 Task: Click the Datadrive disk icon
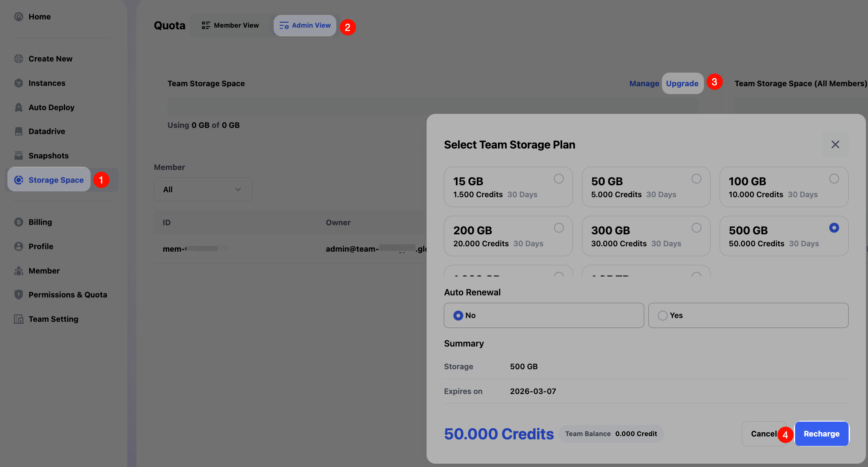pos(19,131)
